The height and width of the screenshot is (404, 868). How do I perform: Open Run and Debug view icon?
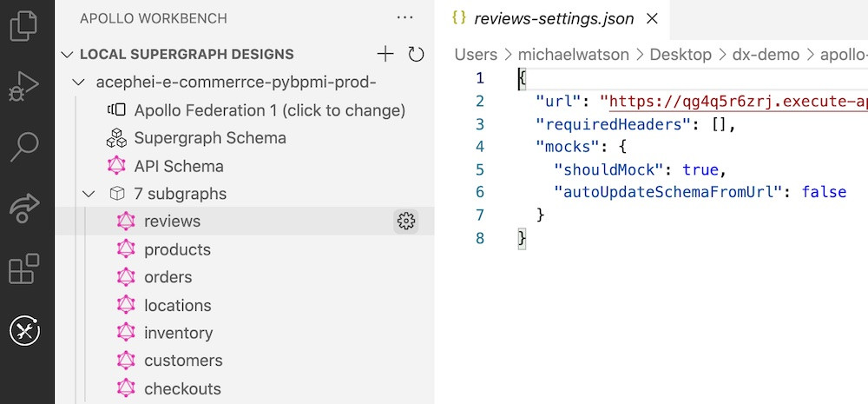pos(24,87)
